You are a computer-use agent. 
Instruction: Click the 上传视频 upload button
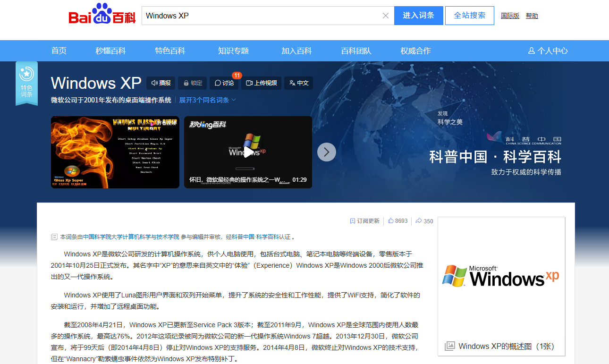pyautogui.click(x=262, y=83)
